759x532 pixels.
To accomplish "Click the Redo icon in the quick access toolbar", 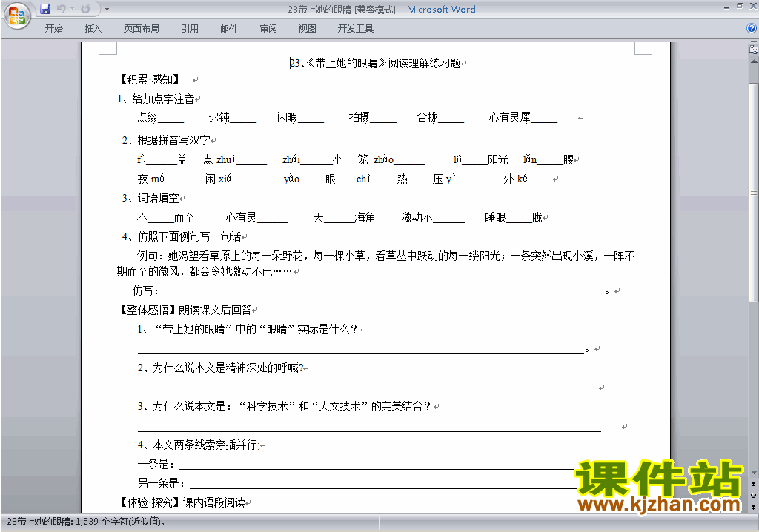I will click(x=86, y=9).
